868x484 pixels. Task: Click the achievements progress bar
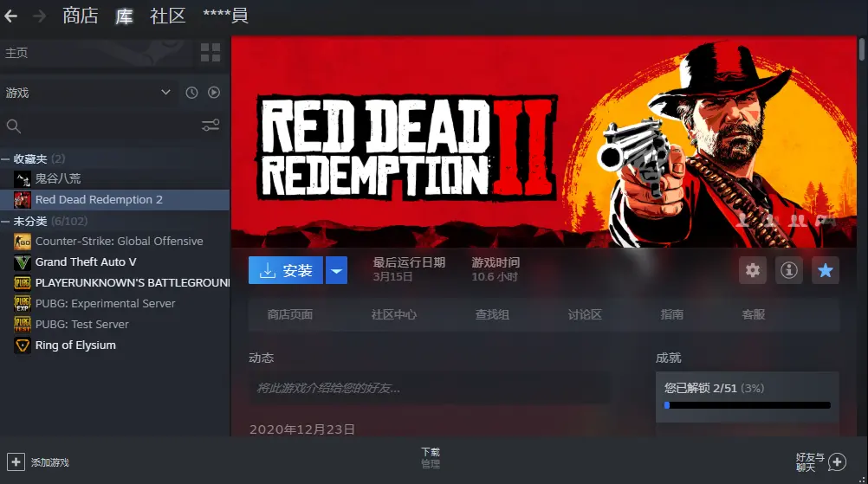click(748, 405)
